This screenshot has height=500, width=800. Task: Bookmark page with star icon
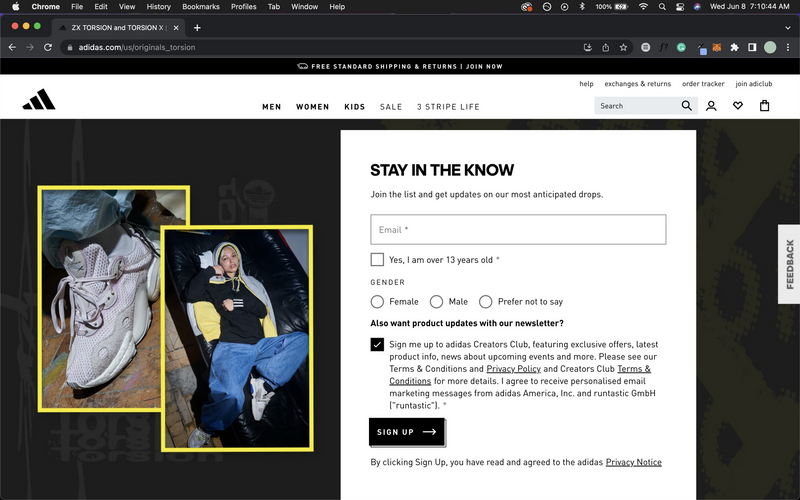(x=623, y=47)
